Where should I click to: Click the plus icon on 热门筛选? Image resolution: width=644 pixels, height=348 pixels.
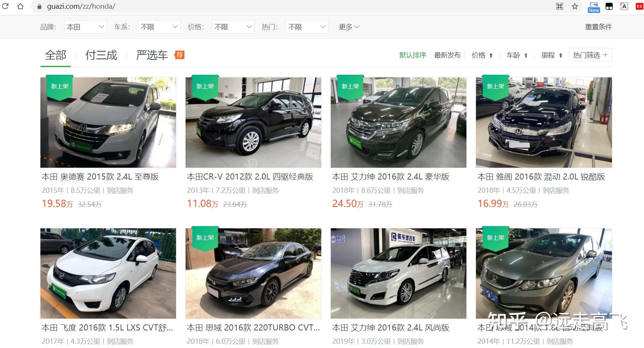[x=605, y=55]
